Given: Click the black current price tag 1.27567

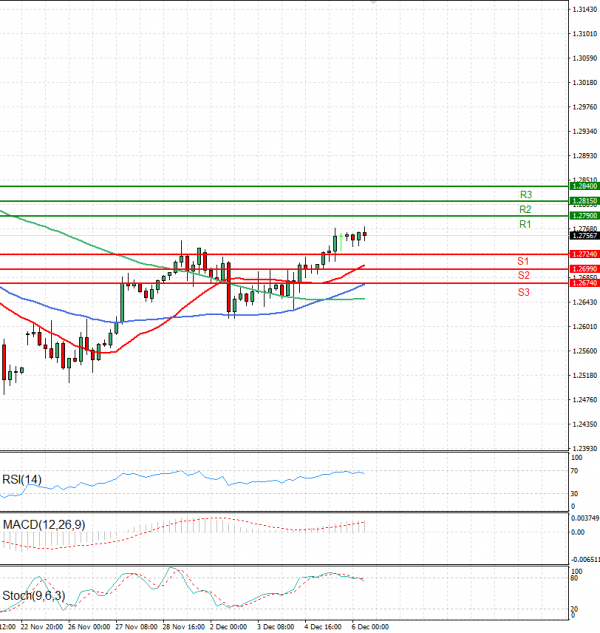Looking at the screenshot, I should point(584,235).
